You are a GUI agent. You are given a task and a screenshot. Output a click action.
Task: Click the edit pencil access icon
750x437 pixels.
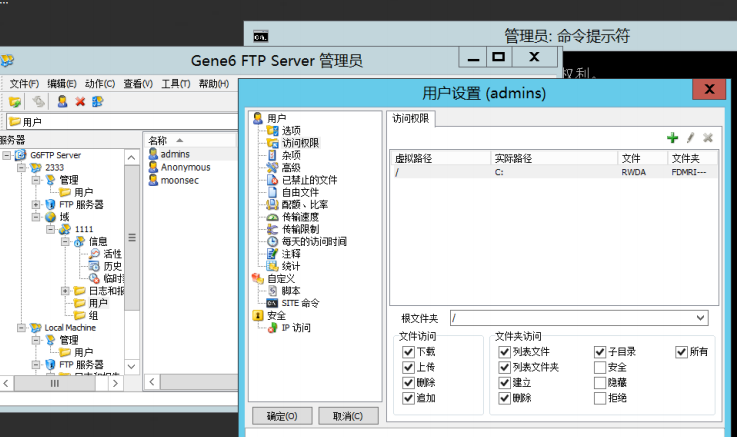pos(690,138)
